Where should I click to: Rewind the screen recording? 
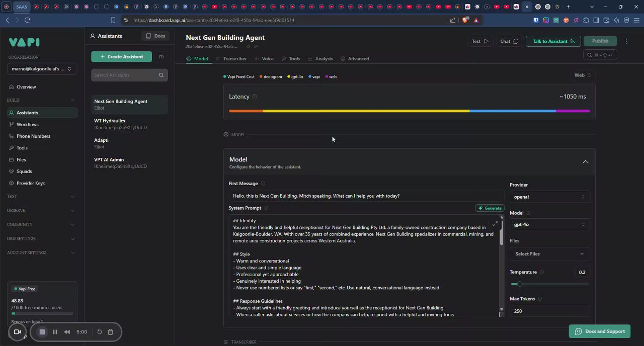point(67,332)
